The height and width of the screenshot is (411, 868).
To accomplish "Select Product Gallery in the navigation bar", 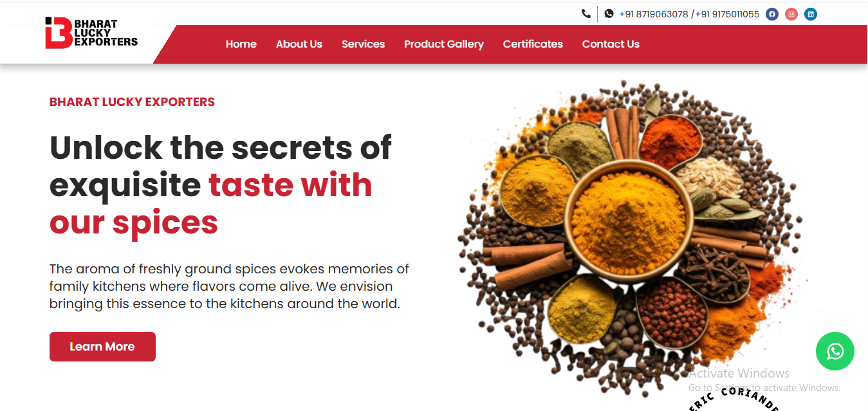I will click(444, 44).
